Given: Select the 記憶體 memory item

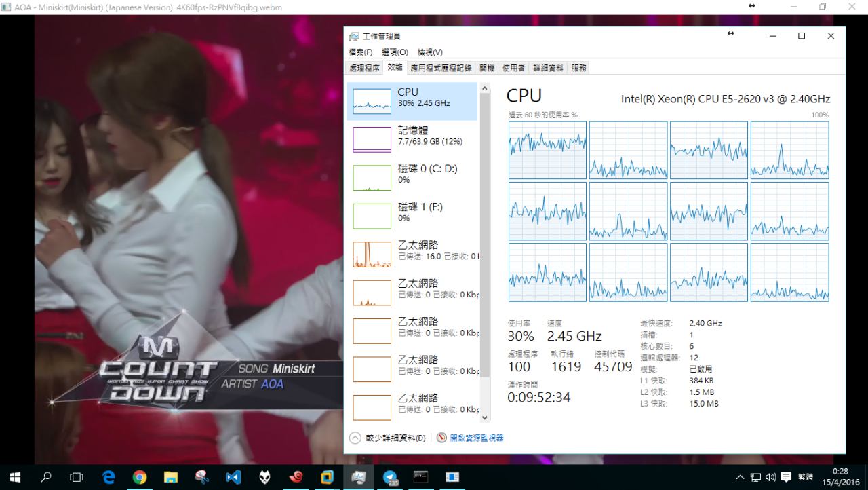Looking at the screenshot, I should click(x=412, y=139).
